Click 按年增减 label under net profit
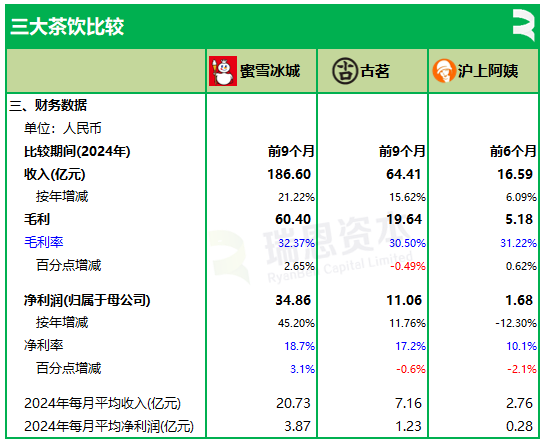 tap(62, 322)
